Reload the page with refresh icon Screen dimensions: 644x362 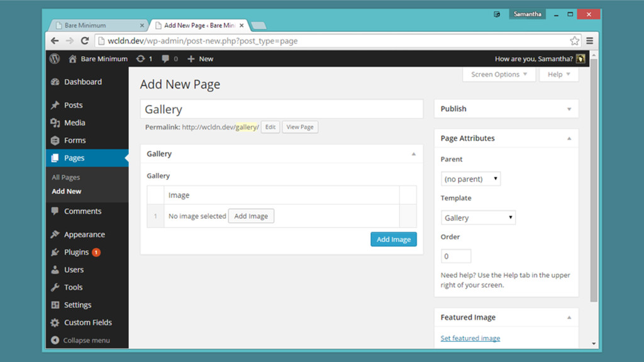(85, 41)
